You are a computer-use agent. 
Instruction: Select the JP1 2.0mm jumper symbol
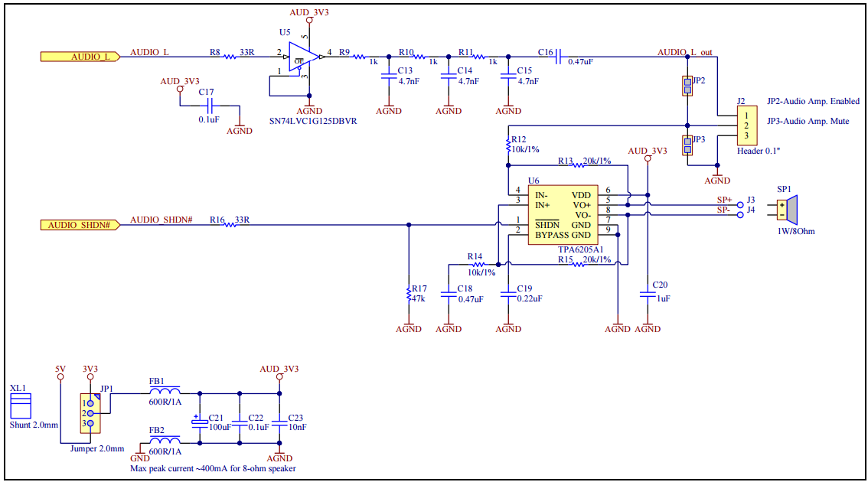(90, 413)
